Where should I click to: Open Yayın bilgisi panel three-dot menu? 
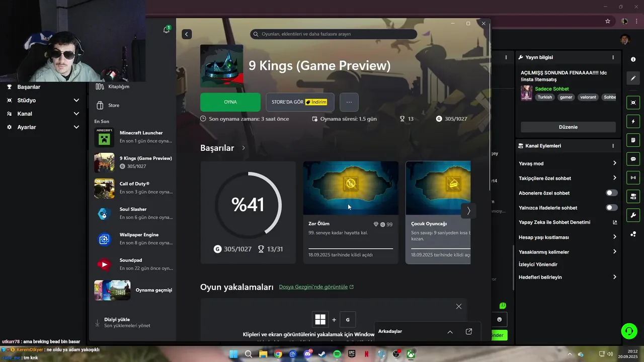(613, 58)
